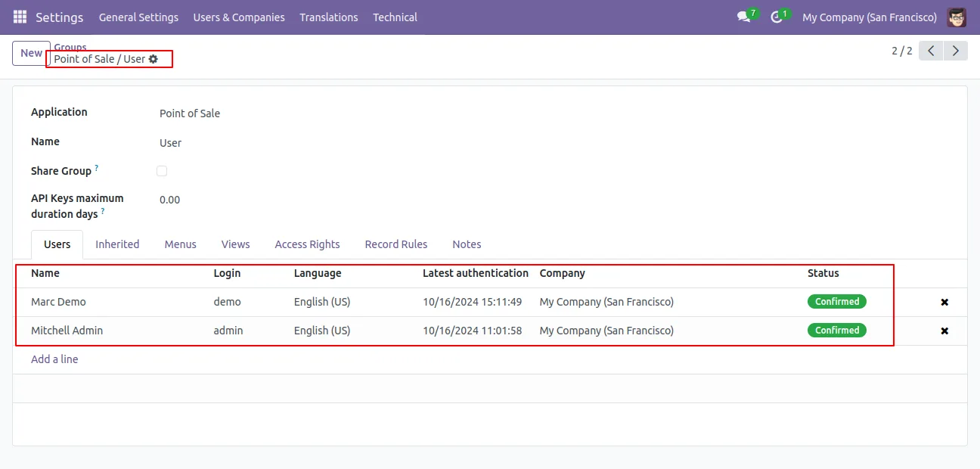980x469 pixels.
Task: Open the My Company (San Francisco) switcher
Action: (x=870, y=17)
